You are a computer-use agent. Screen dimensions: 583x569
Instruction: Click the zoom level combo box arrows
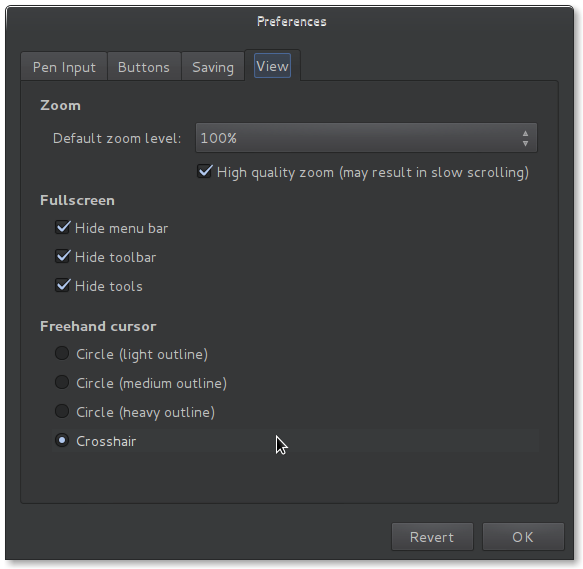(525, 138)
